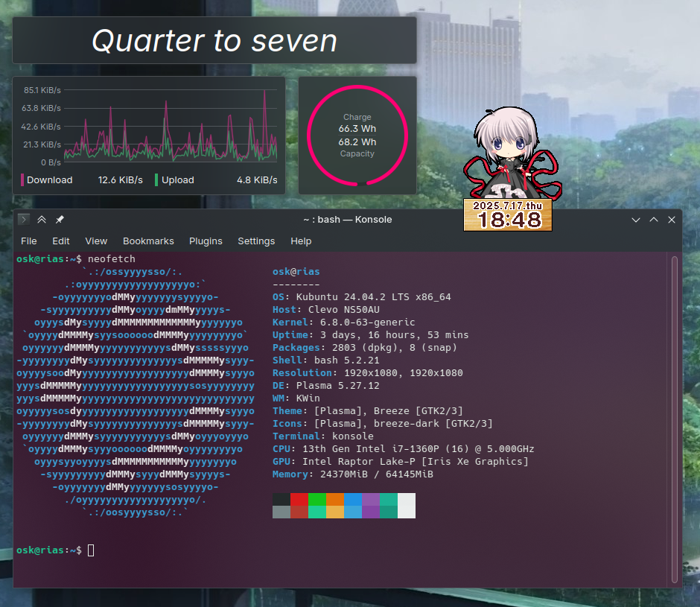Click the Icons line breeze-dark

383,424
